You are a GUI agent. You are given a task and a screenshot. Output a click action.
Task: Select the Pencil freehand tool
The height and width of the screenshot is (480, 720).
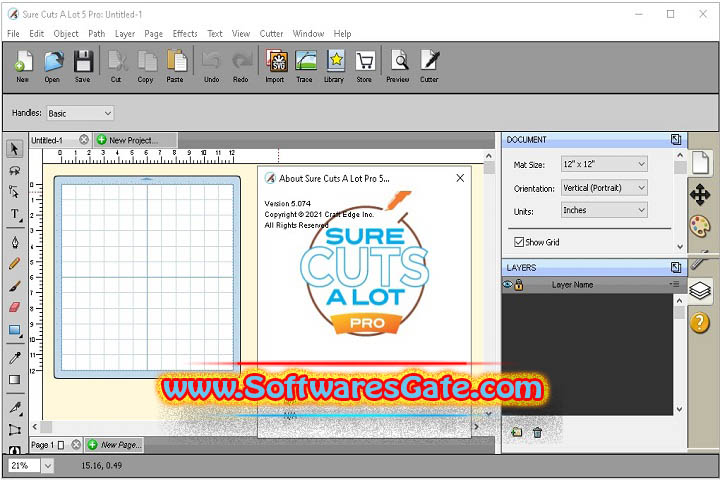(x=14, y=264)
